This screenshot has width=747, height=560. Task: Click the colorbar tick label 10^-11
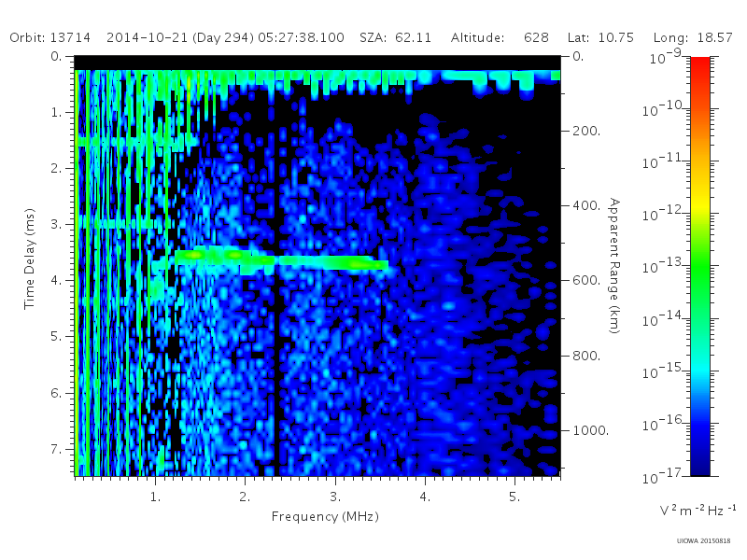pyautogui.click(x=661, y=161)
